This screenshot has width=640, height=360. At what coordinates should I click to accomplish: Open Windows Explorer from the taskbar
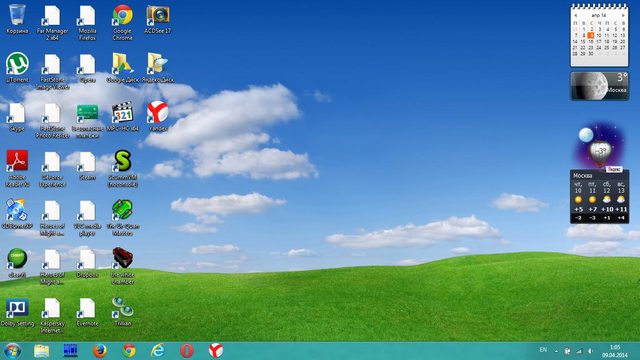coord(41,351)
